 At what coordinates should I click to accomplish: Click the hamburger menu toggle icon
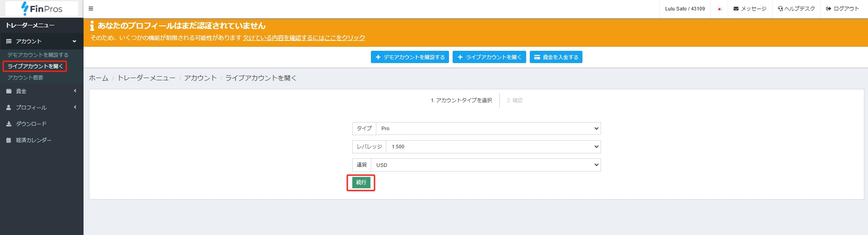tap(91, 9)
